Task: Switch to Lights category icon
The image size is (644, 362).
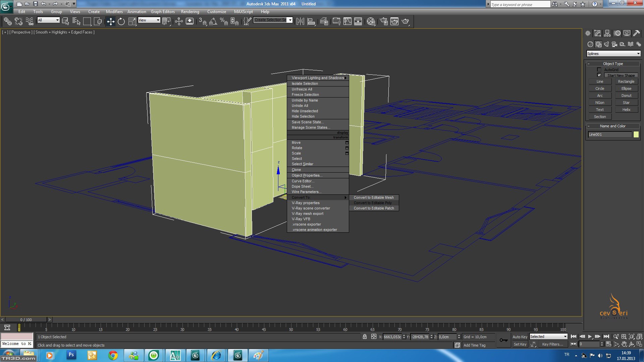Action: point(606,44)
